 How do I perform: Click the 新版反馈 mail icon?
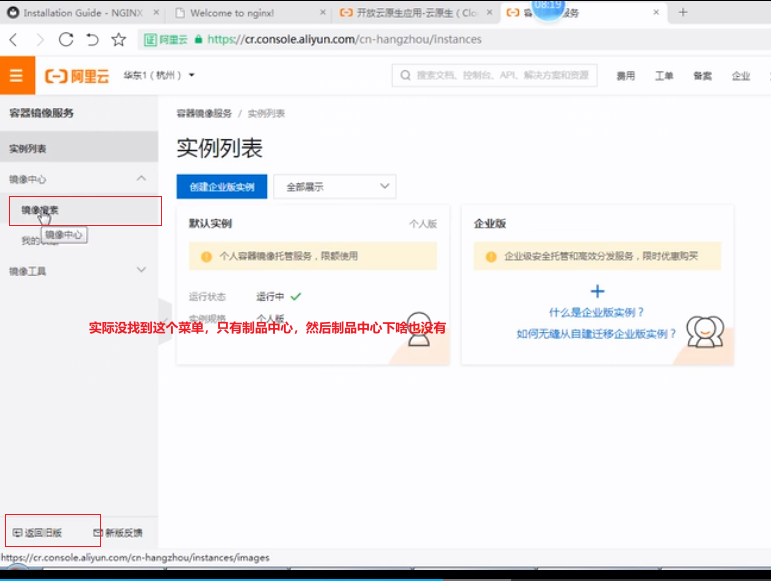98,532
